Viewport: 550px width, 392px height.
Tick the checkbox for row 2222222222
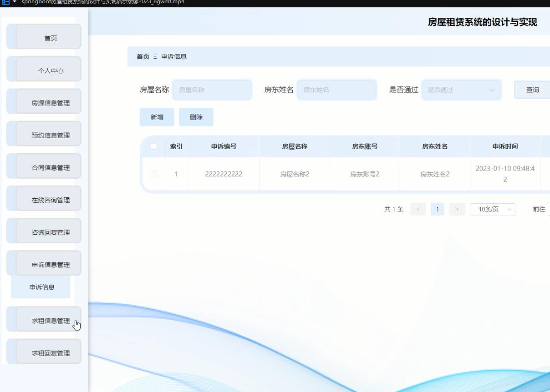[x=154, y=174]
